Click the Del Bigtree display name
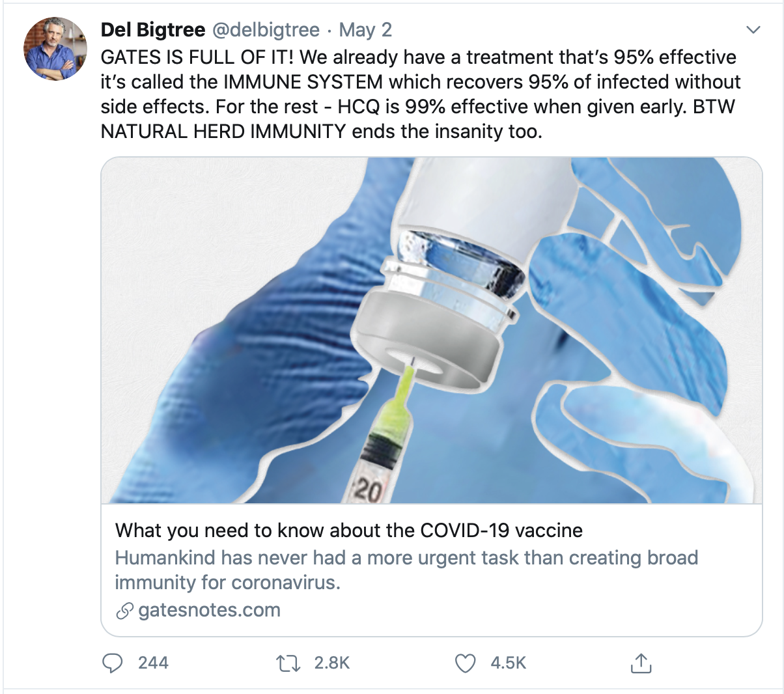Image resolution: width=784 pixels, height=694 pixels. [153, 30]
